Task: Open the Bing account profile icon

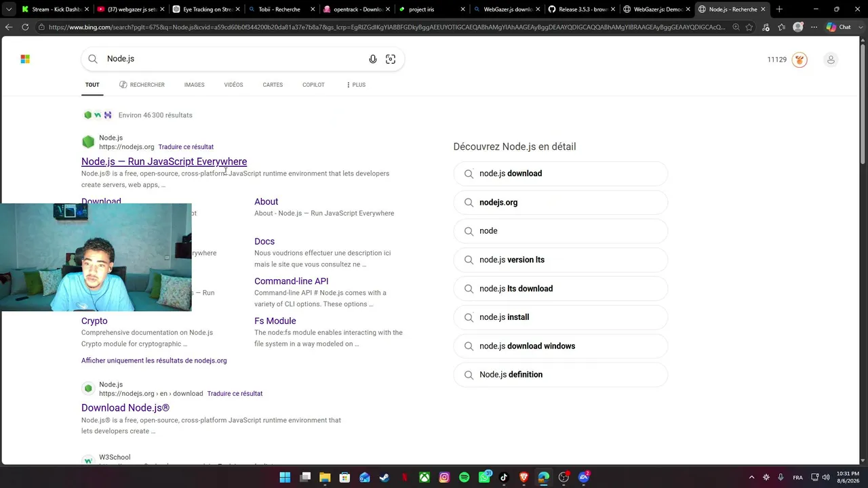Action: [x=831, y=60]
